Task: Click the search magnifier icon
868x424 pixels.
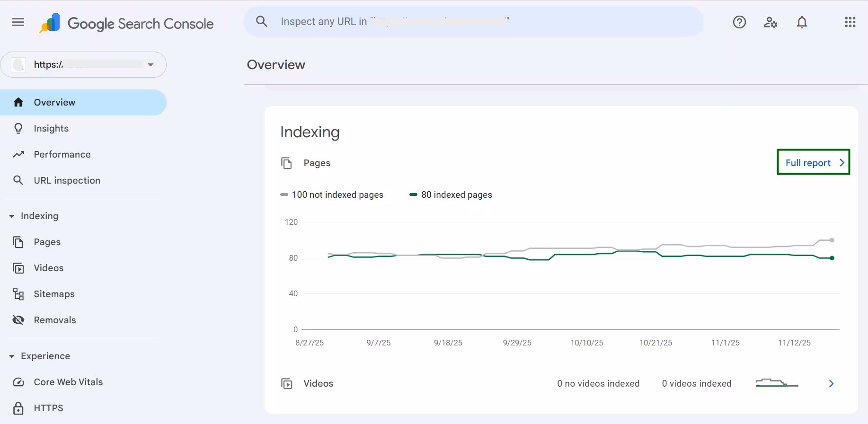Action: tap(262, 21)
